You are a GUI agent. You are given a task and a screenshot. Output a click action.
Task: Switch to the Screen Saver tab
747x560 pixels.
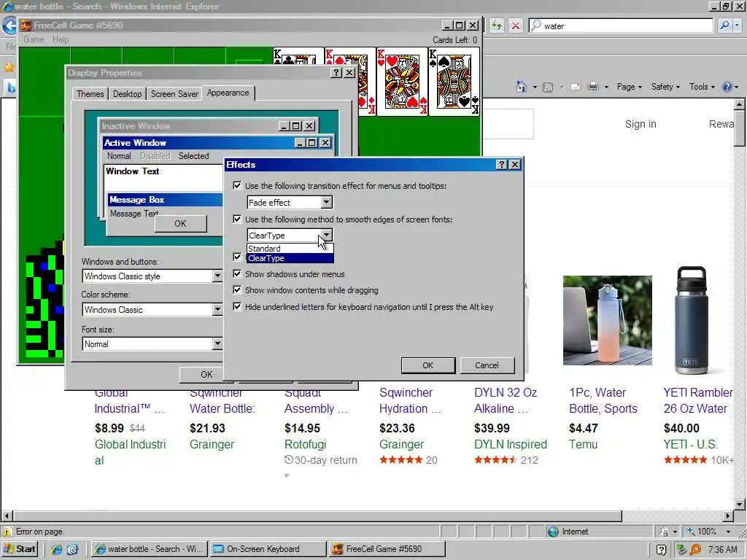pyautogui.click(x=174, y=94)
